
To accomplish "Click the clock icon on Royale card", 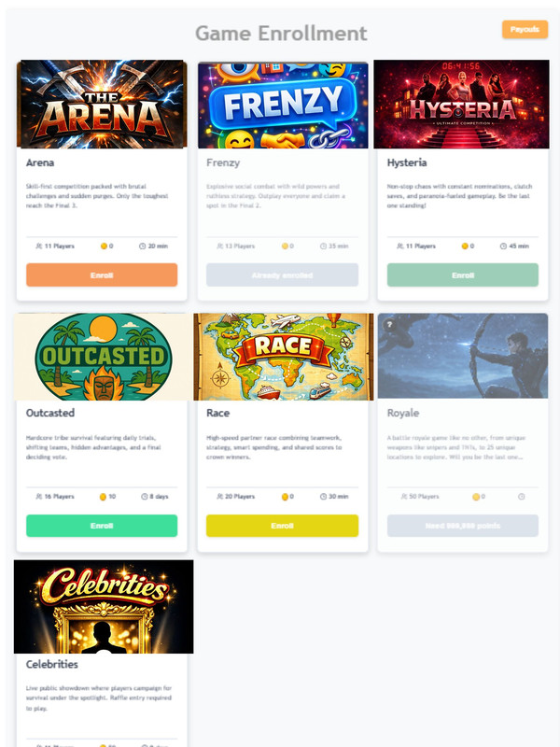I will coord(522,497).
